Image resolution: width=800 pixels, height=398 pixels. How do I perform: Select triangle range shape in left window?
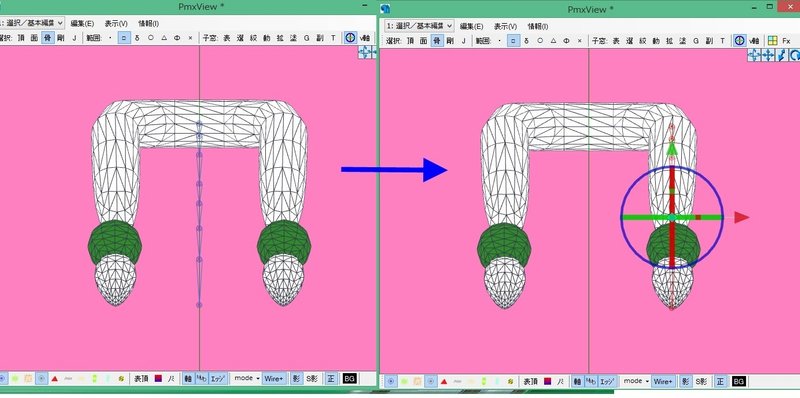[164, 38]
